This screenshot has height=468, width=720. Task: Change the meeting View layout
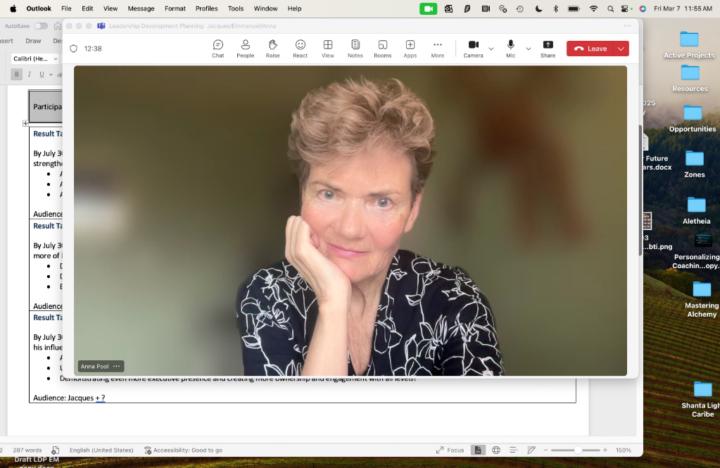327,48
